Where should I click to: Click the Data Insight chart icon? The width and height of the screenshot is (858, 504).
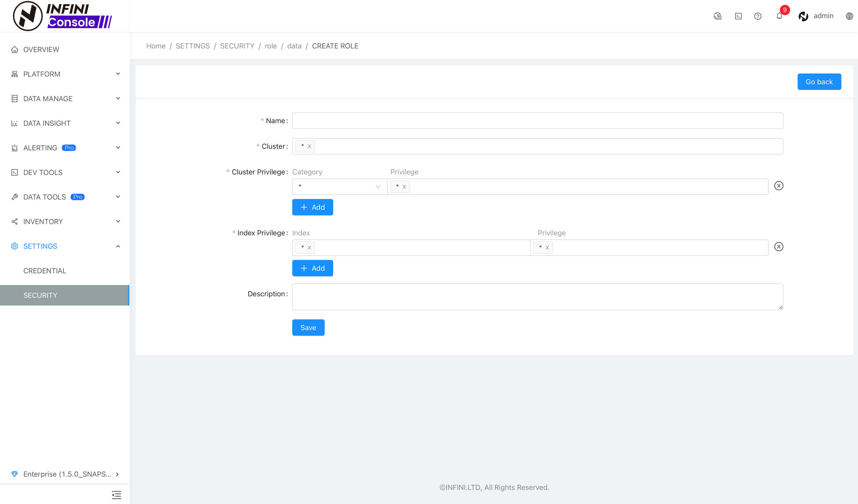coord(14,123)
